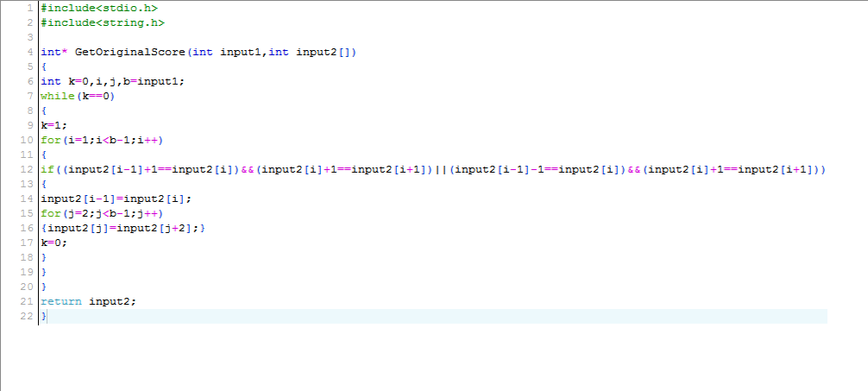
Task: Click line number 1 in the gutter
Action: 30,8
